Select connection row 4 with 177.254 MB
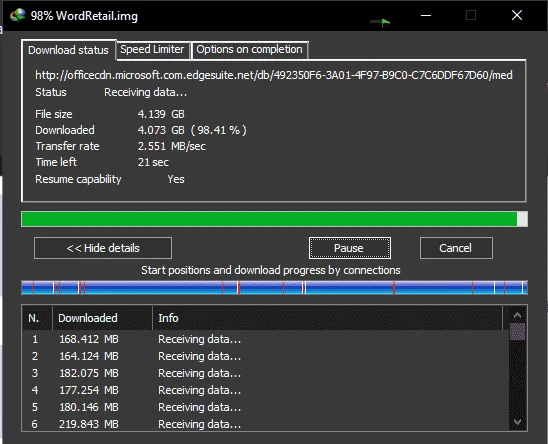Image resolution: width=548 pixels, height=444 pixels. [265, 390]
